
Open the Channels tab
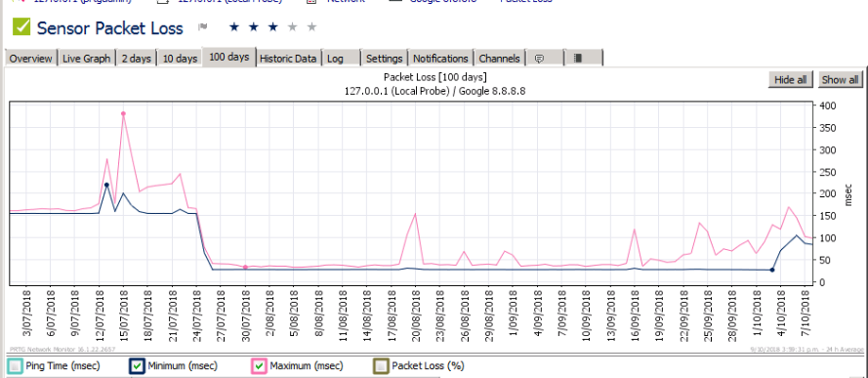499,58
